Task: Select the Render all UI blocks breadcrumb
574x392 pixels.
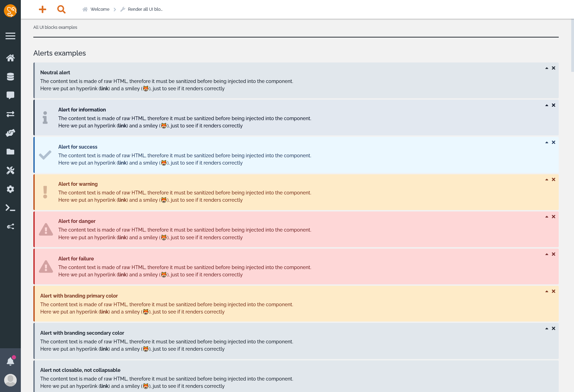Action: (x=145, y=9)
